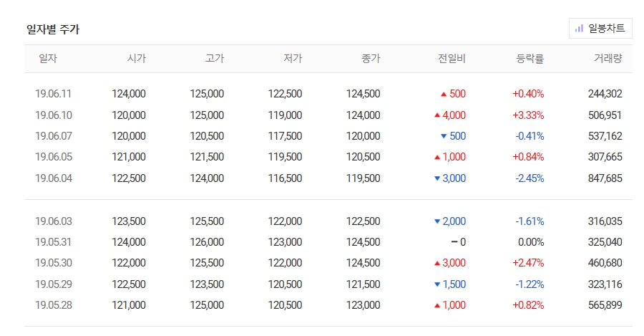
Task: Click low price 116,500 on 19.06.04
Action: pyautogui.click(x=285, y=178)
